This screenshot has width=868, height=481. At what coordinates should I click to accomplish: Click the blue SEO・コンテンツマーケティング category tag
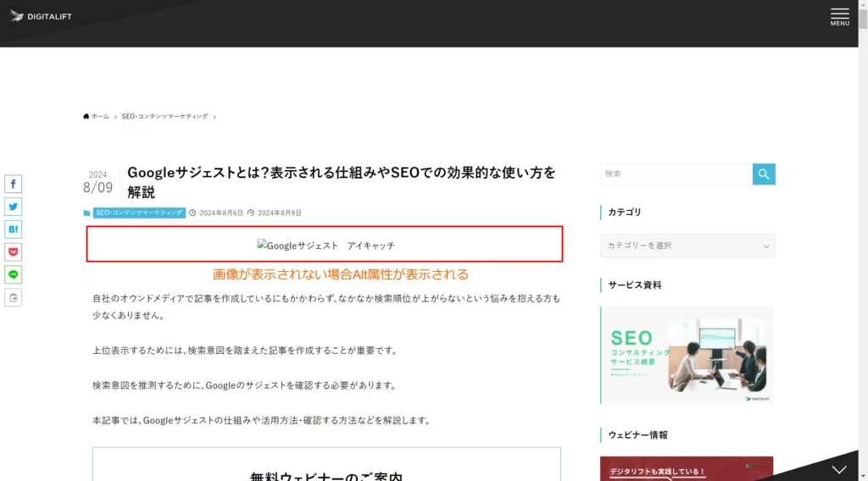click(139, 213)
